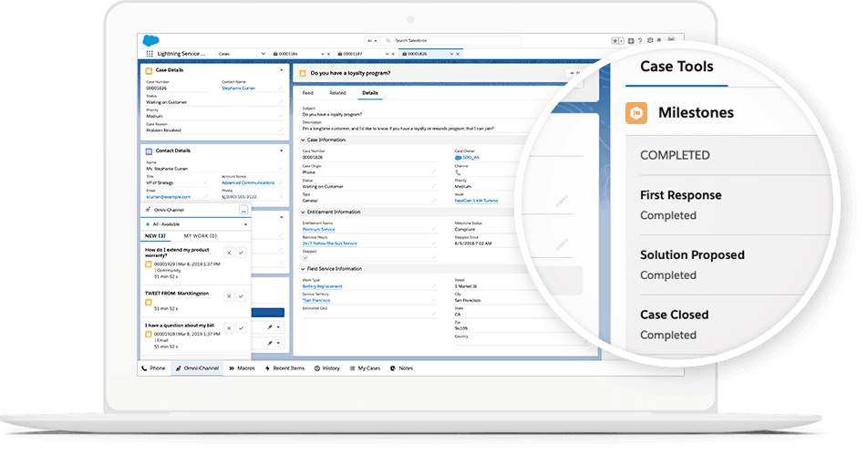868x476 pixels.
Task: Open Macros in the utility bar
Action: click(x=242, y=368)
